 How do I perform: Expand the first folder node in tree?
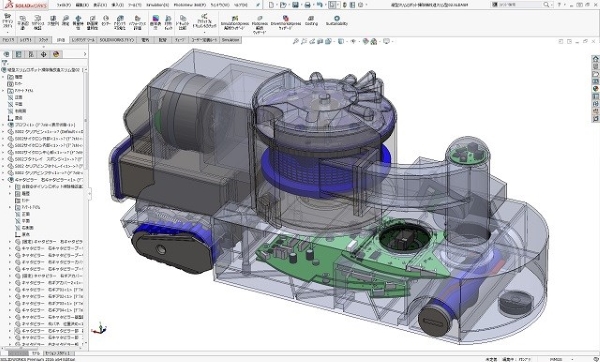pyautogui.click(x=3, y=77)
